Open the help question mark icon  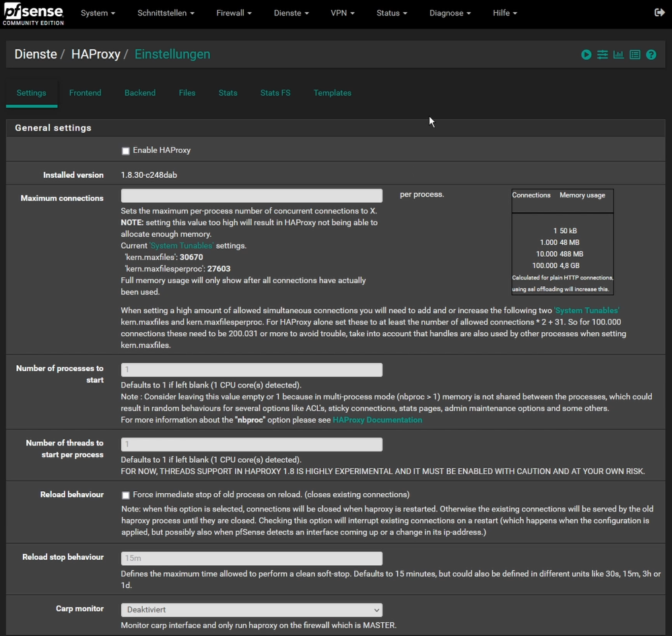[651, 55]
